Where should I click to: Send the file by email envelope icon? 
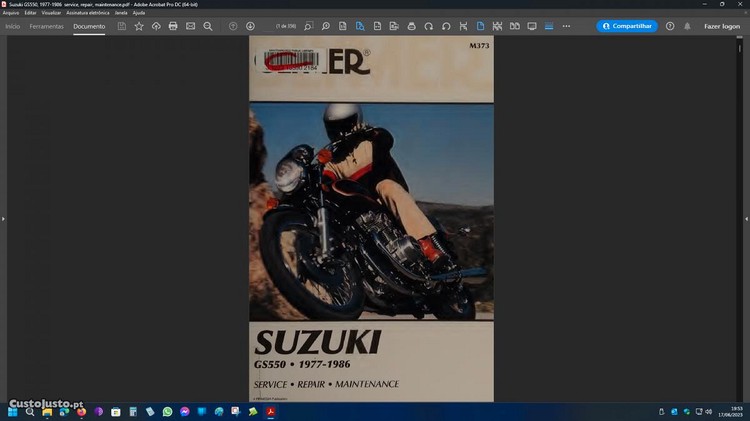(190, 26)
